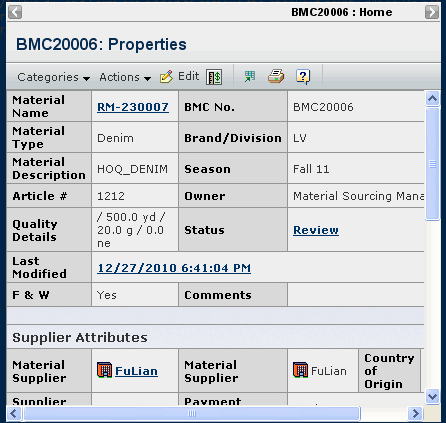446x423 pixels.
Task: Open the Categories dropdown menu
Action: point(54,77)
